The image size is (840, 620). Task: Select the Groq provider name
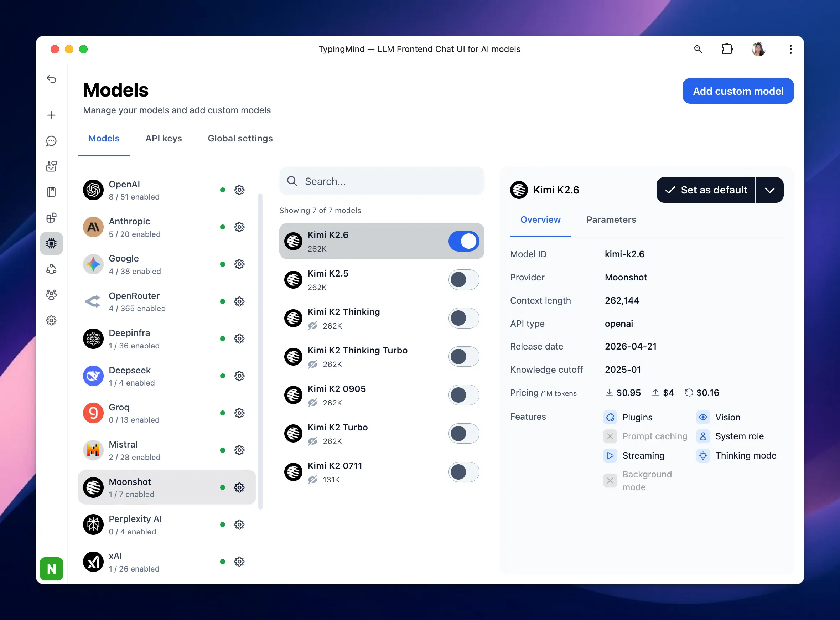click(x=119, y=408)
